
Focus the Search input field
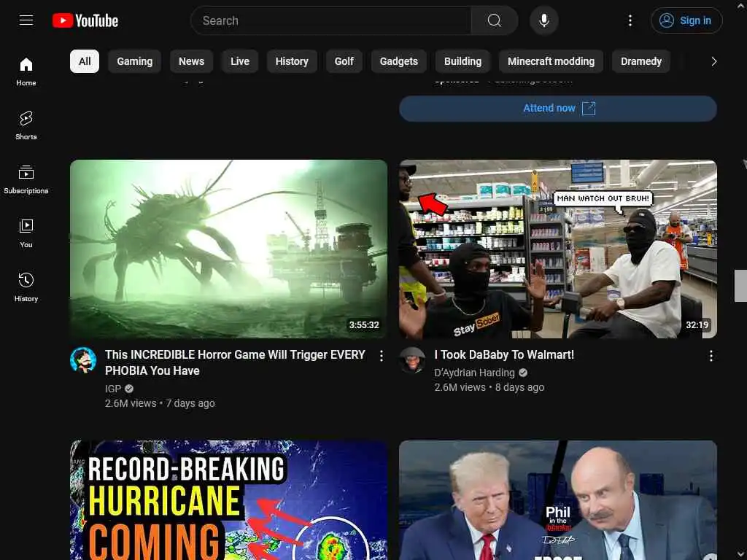click(x=331, y=20)
